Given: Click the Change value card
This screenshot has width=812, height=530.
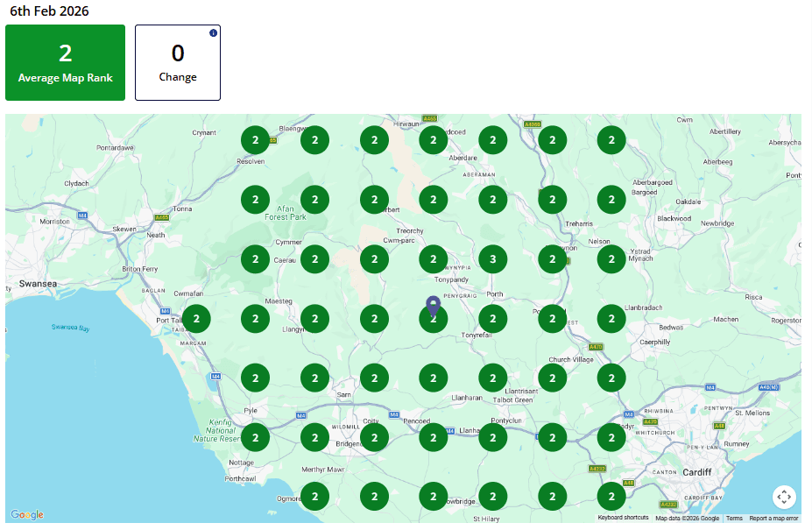Looking at the screenshot, I should [178, 62].
